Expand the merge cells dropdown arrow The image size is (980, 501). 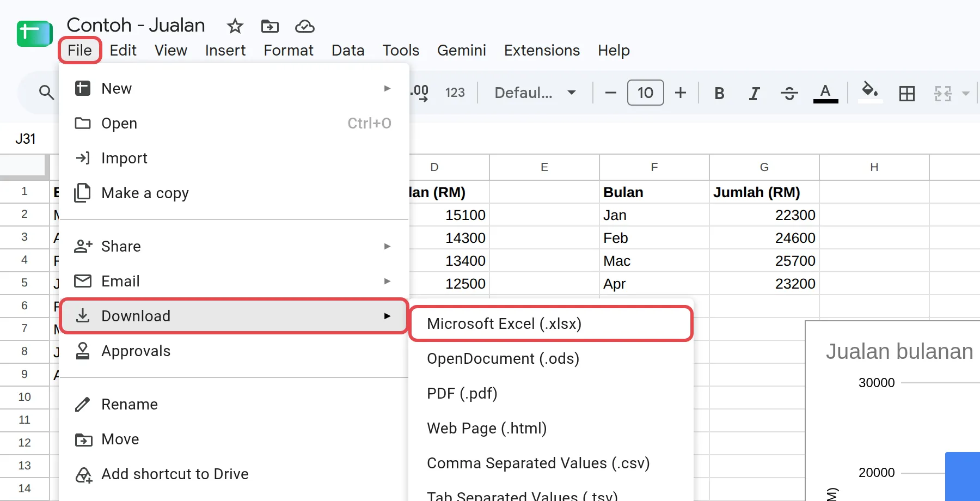point(965,93)
